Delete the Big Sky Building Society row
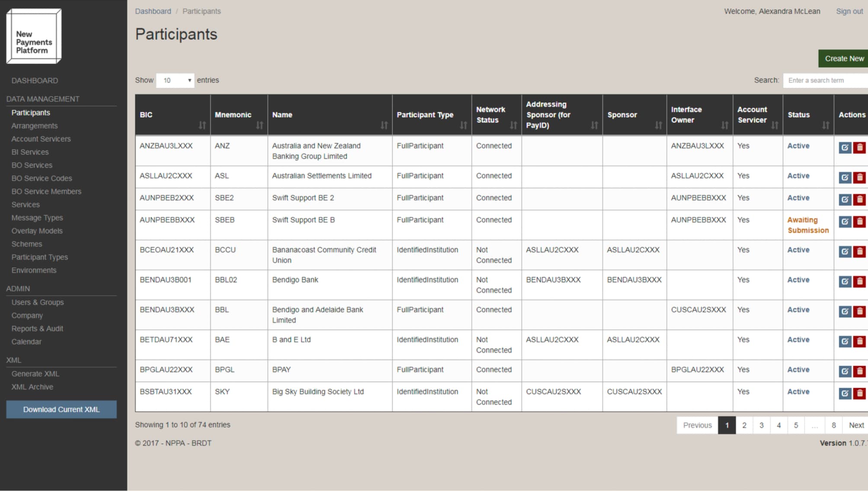 [x=860, y=394]
